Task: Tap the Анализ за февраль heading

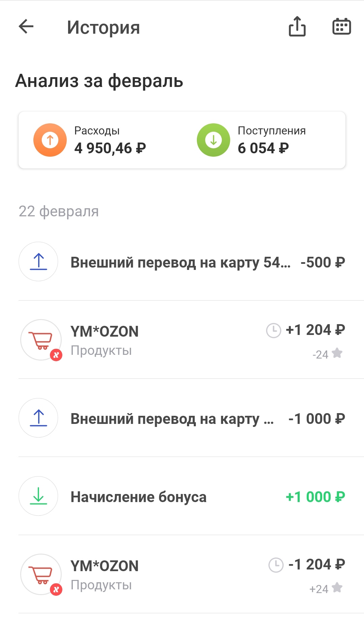Action: click(x=99, y=81)
